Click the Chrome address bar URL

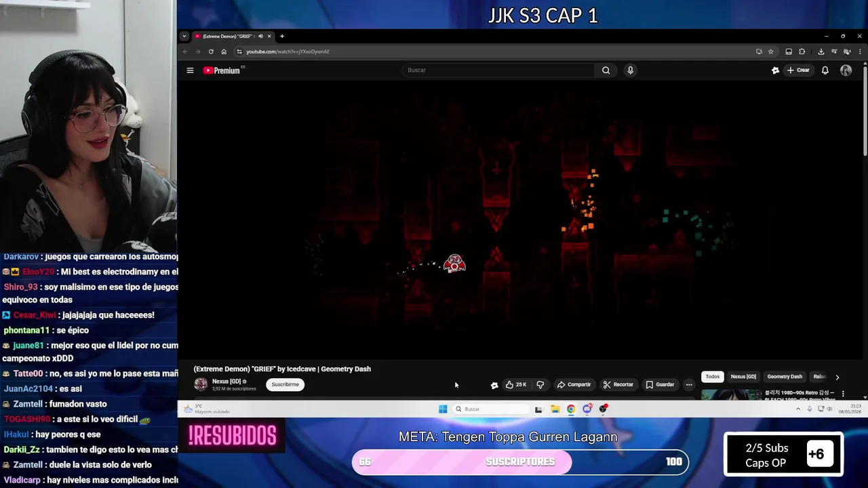(288, 52)
